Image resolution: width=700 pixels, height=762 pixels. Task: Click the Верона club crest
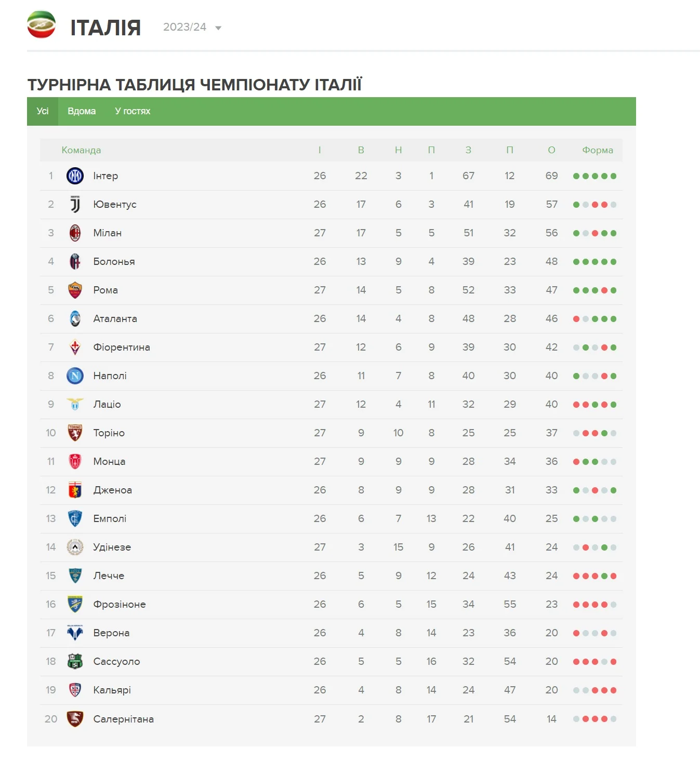click(75, 633)
